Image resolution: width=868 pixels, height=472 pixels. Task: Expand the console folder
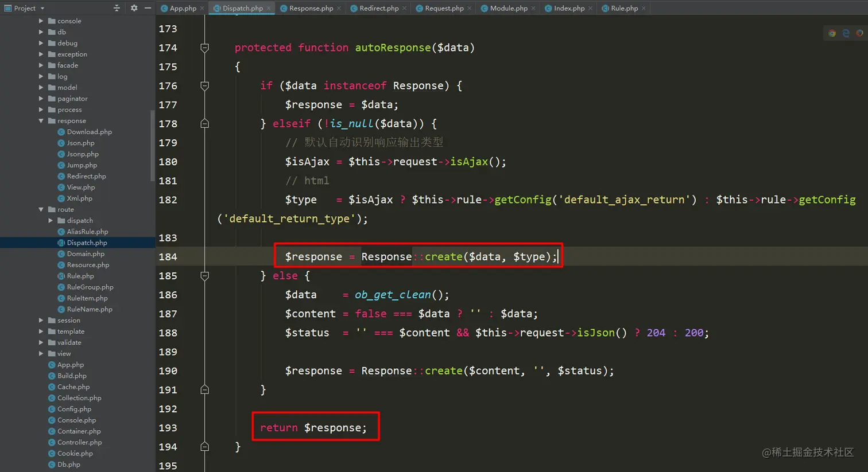(41, 21)
